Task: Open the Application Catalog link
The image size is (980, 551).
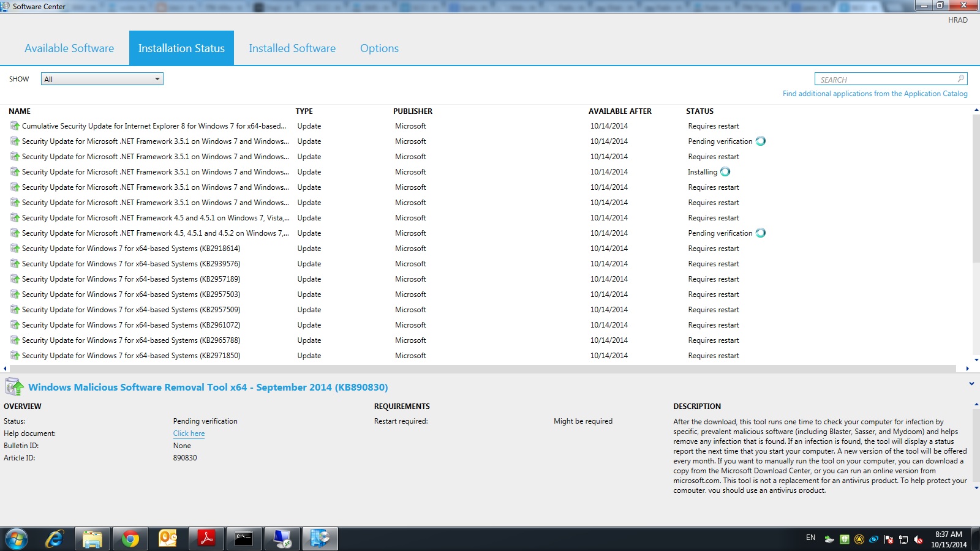Action: (875, 94)
